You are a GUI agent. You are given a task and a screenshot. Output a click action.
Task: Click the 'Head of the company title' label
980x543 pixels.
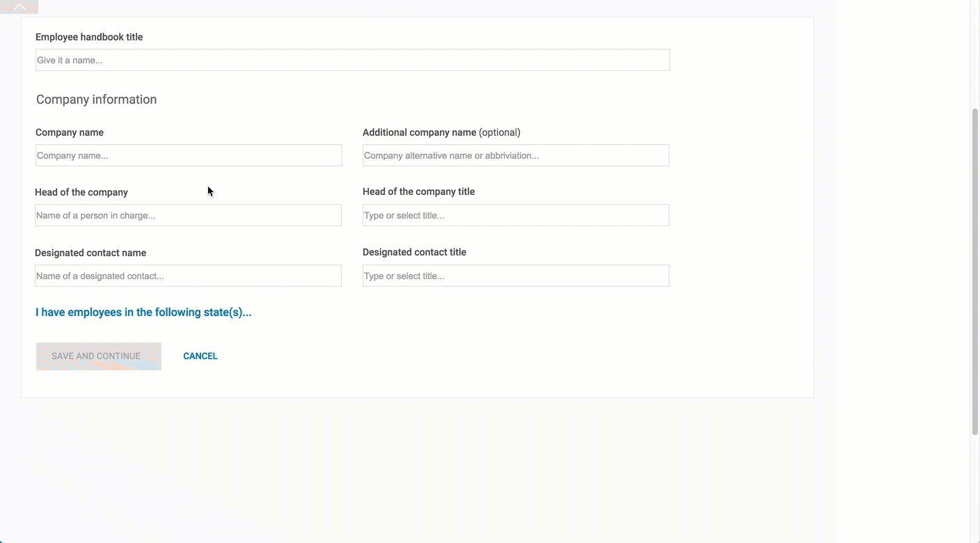point(418,191)
